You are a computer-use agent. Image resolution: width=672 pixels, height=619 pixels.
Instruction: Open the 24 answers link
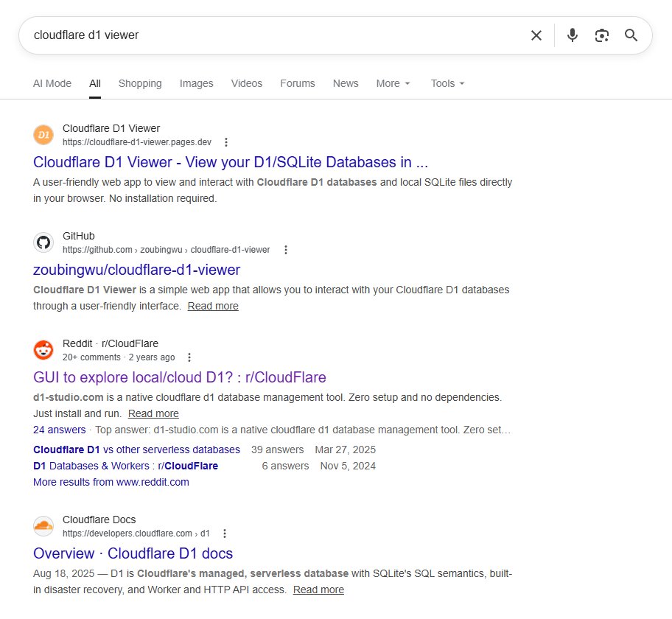[x=60, y=430]
